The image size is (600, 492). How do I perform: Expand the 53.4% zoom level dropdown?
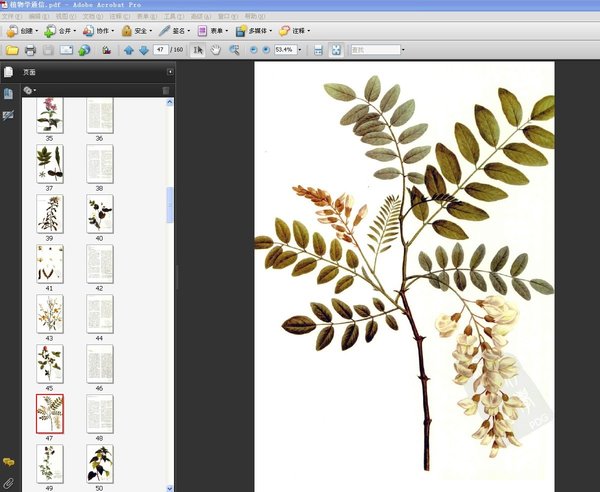[x=299, y=50]
